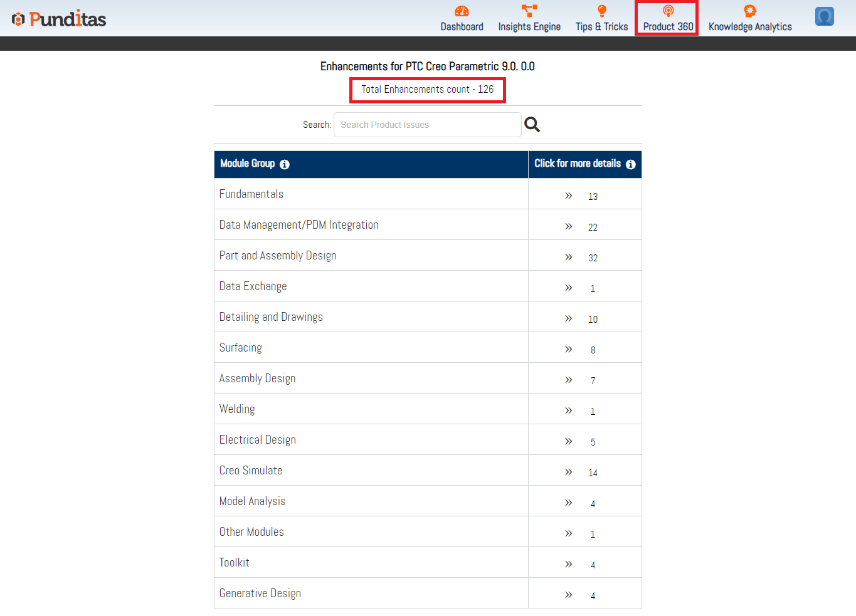Expand details for Fundamentals row
The width and height of the screenshot is (856, 616).
click(568, 196)
